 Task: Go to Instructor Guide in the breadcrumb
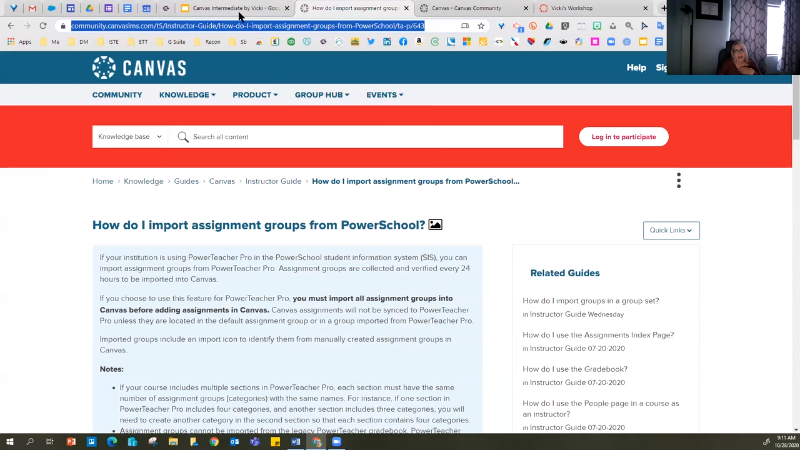[273, 181]
